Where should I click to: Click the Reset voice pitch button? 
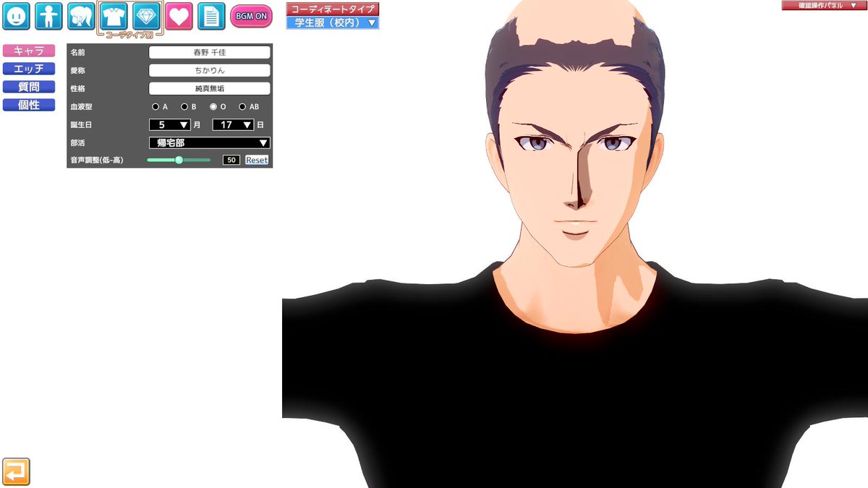coord(257,160)
